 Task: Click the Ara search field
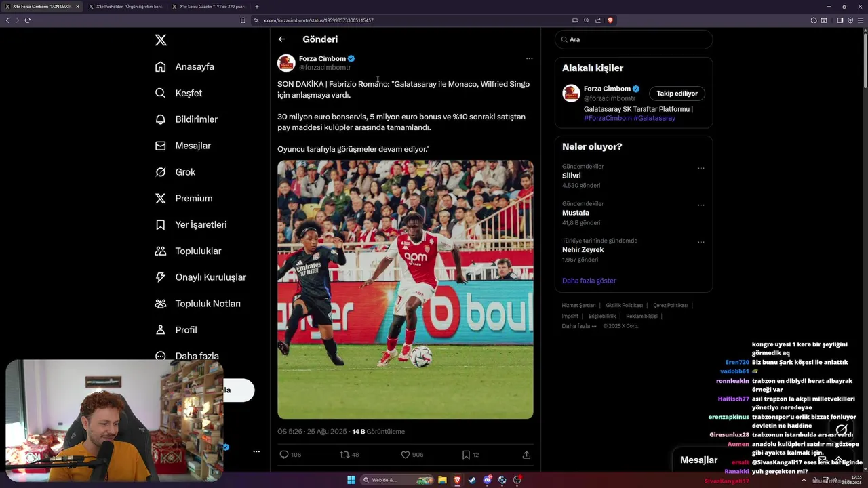[x=633, y=39]
